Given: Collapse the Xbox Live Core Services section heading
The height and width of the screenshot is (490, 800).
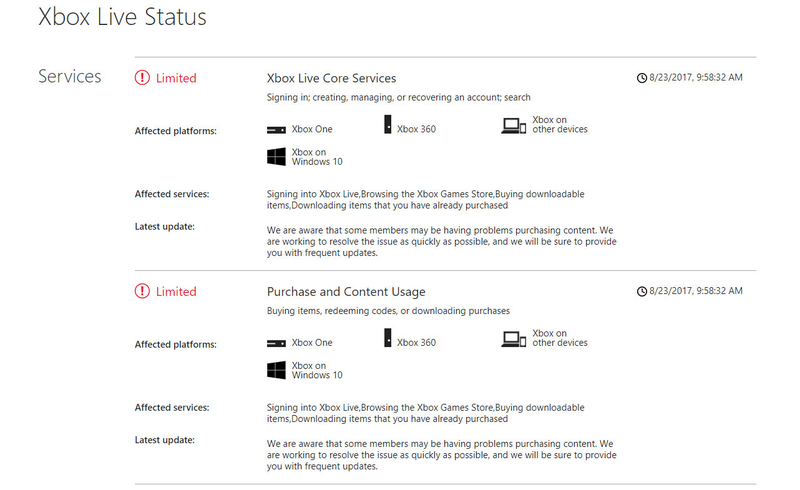Looking at the screenshot, I should [x=331, y=78].
